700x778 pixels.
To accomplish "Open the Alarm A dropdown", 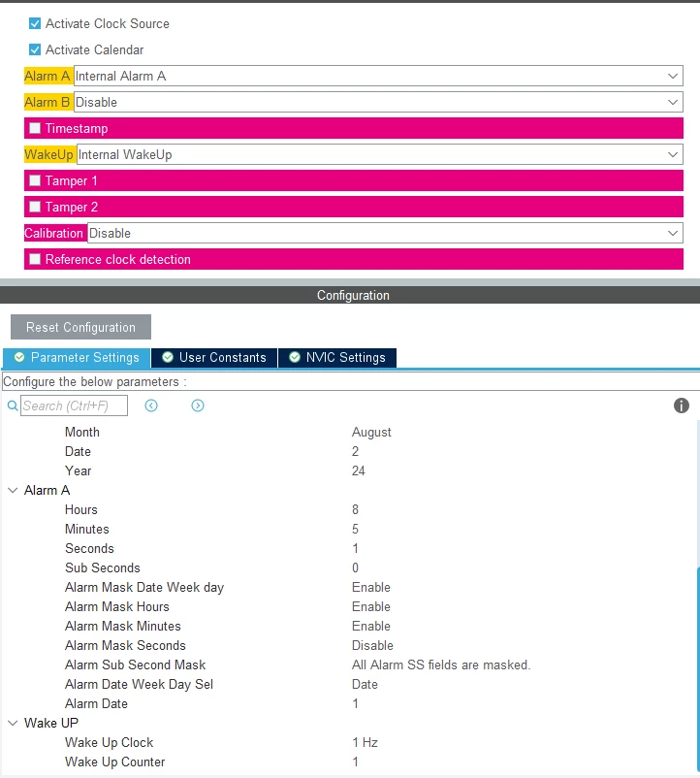I will [x=378, y=76].
